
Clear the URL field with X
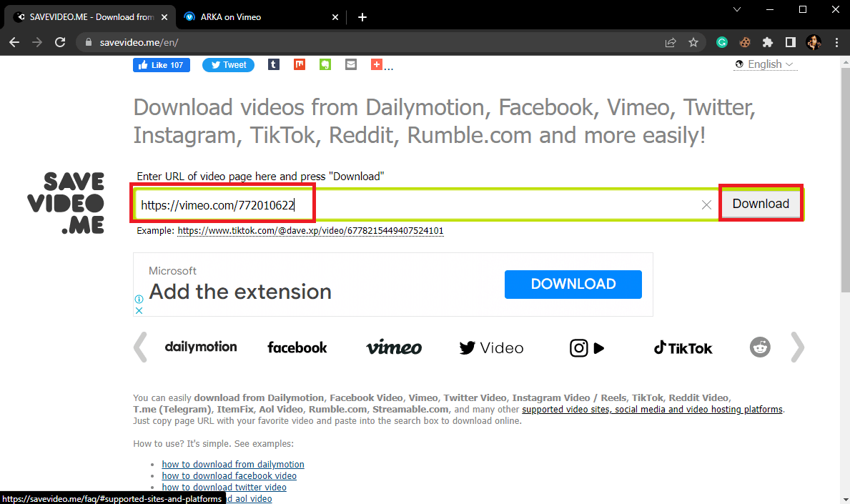[706, 205]
